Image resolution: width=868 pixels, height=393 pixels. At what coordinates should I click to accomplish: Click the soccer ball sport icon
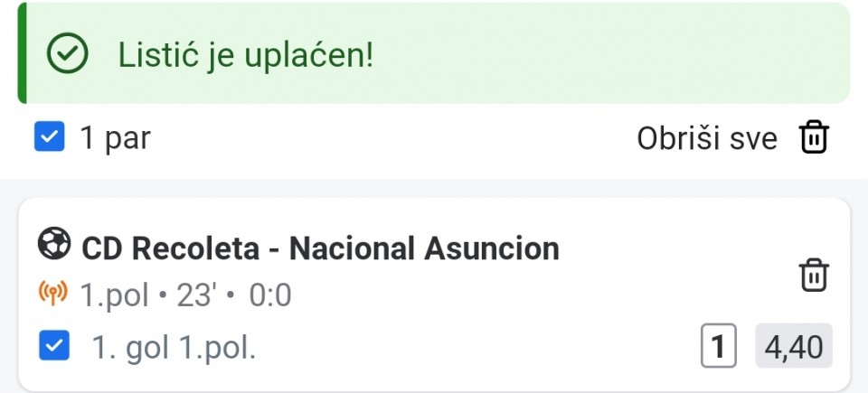click(x=53, y=244)
